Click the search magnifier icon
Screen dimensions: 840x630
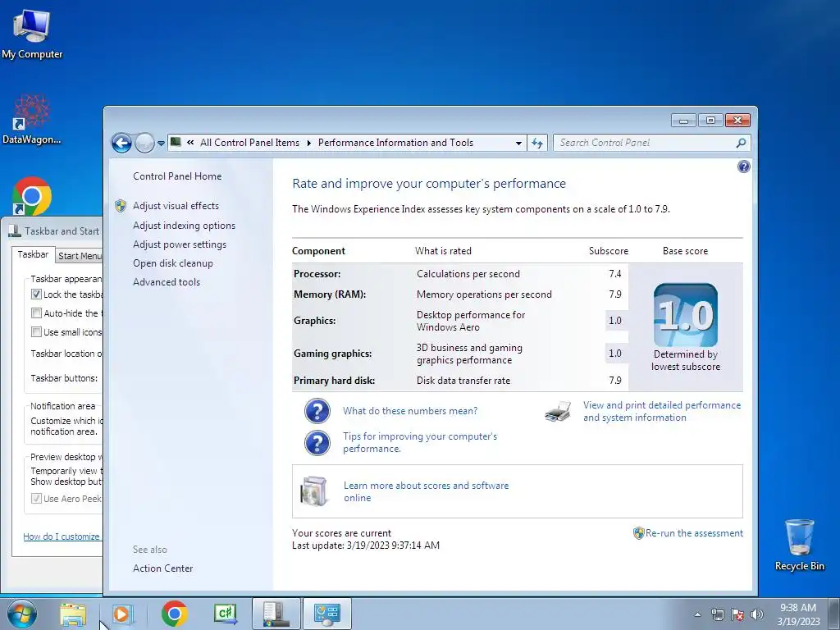741,143
